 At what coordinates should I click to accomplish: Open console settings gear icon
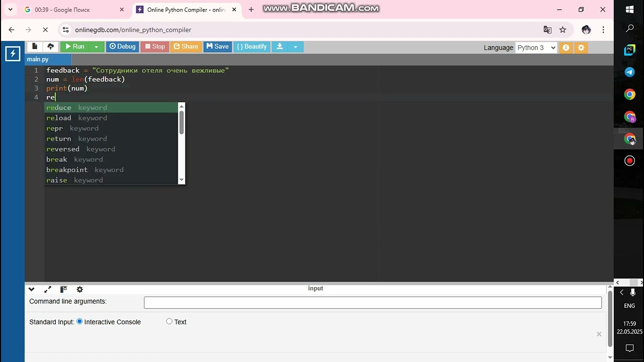pyautogui.click(x=79, y=290)
